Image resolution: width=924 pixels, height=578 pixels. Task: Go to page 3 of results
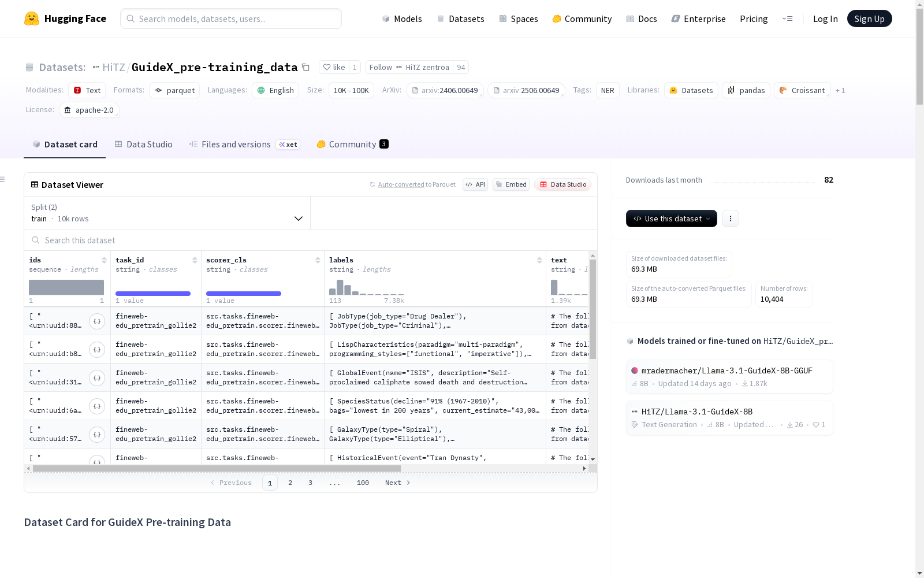click(x=310, y=483)
